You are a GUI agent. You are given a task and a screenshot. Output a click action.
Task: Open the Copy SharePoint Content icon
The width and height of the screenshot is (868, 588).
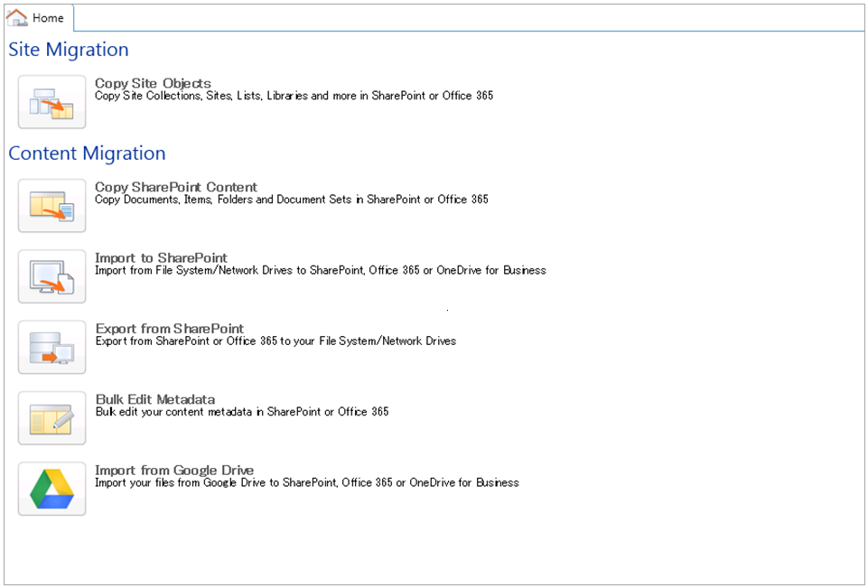[x=51, y=206]
